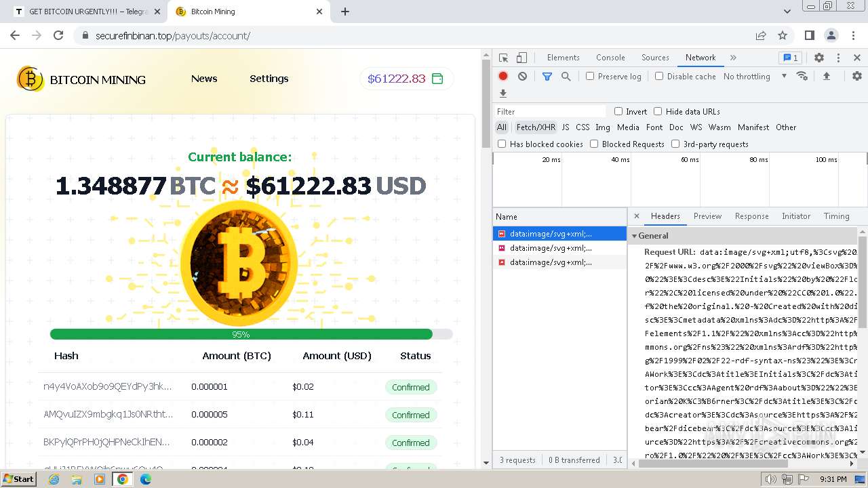Open network conditions wifi icon
Viewport: 868px width, 488px height.
802,77
